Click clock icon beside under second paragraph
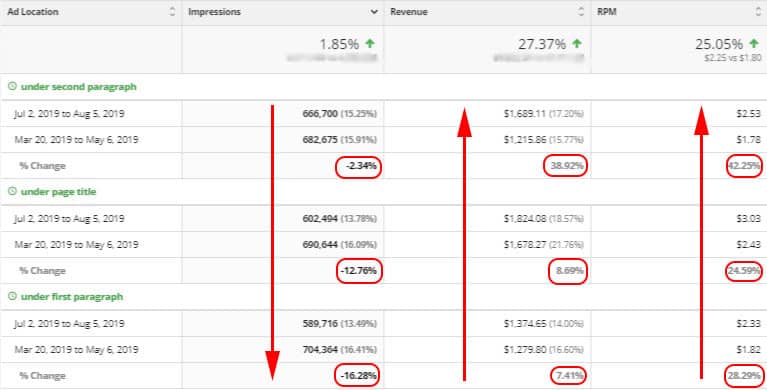The width and height of the screenshot is (767, 390). (12, 87)
